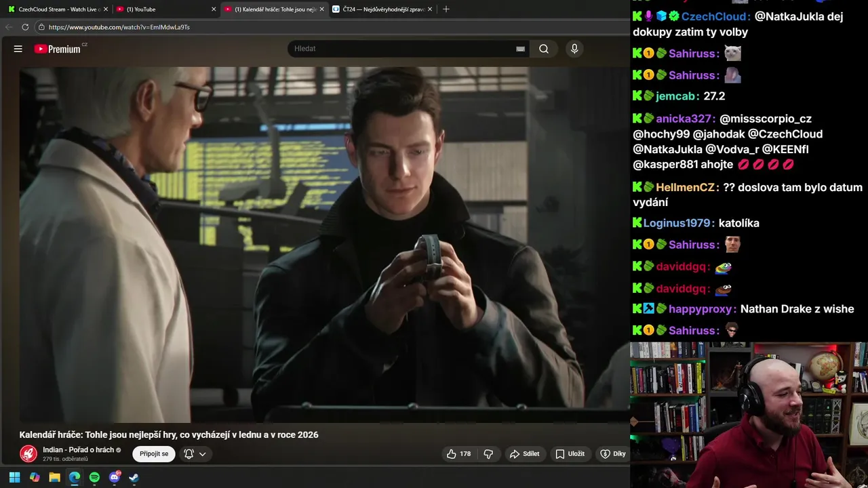868x488 pixels.
Task: Like the video with 178 likes
Action: coord(458,454)
